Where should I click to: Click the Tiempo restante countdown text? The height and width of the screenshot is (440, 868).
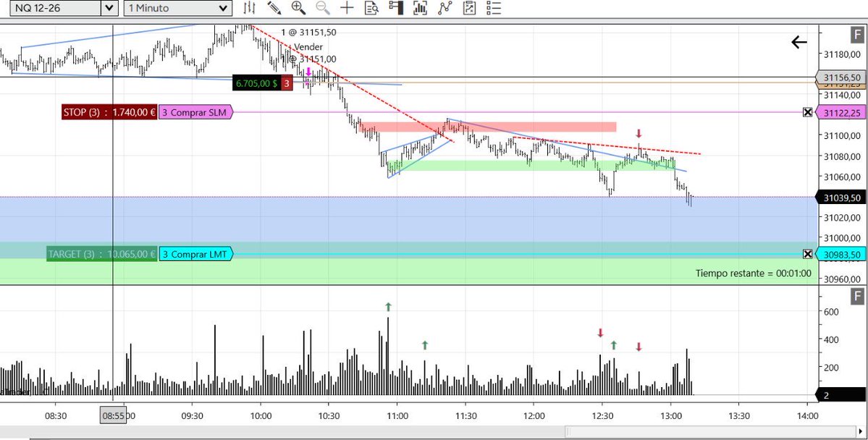click(754, 273)
